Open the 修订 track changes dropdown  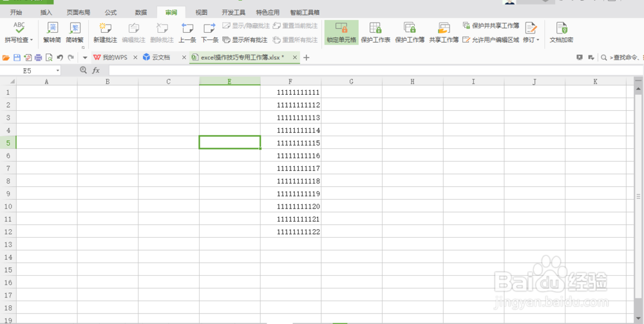point(531,32)
